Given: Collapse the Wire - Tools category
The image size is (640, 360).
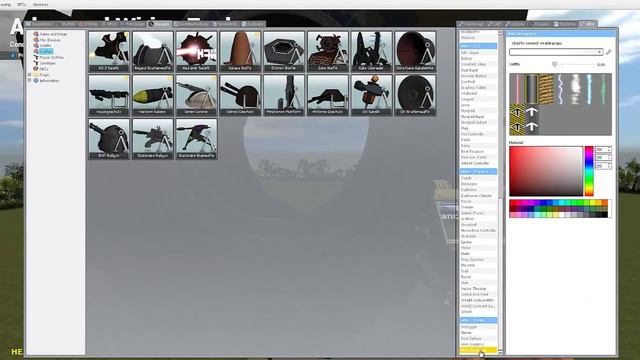Looking at the screenshot, I should (x=478, y=320).
